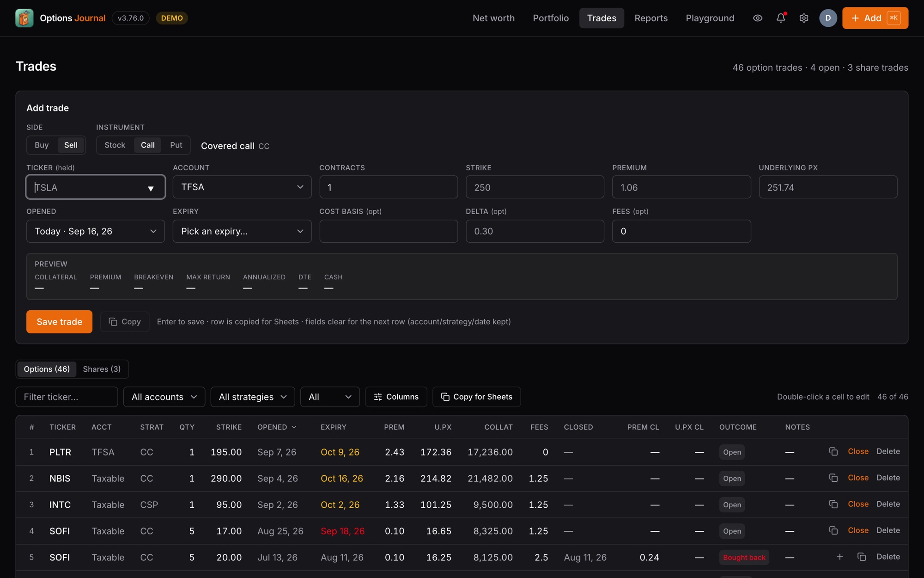924x578 pixels.
Task: Click the Strike input field
Action: 535,187
